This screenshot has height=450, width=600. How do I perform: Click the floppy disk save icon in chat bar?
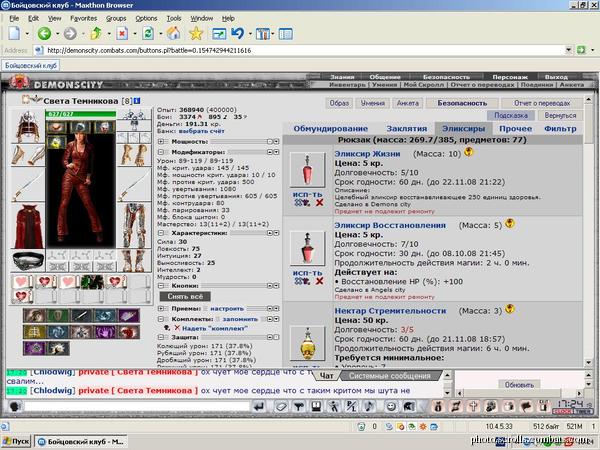[x=316, y=406]
